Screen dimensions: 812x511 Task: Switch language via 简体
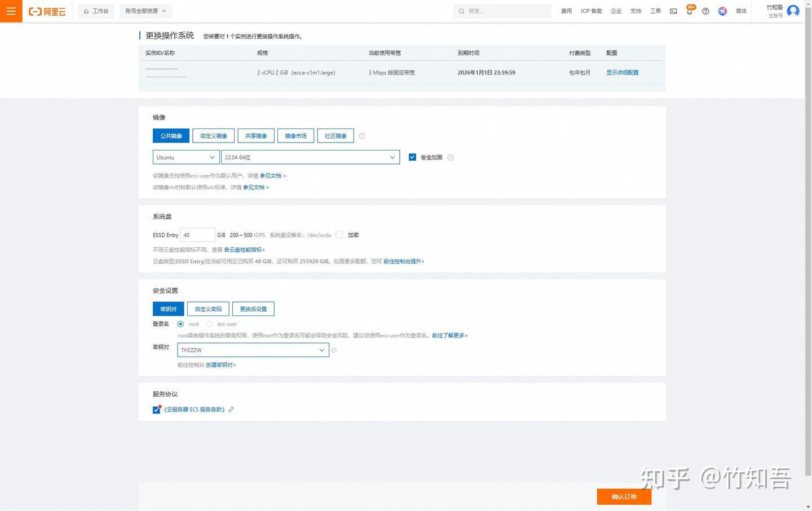coord(742,11)
